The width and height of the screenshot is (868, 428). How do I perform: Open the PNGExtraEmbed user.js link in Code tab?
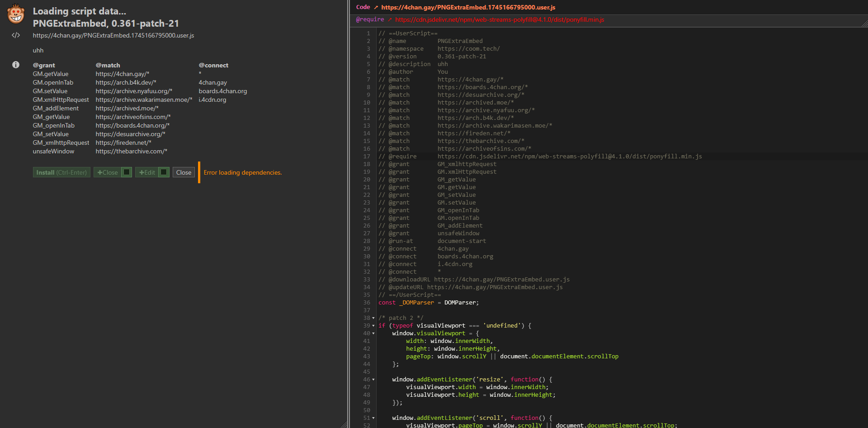468,7
